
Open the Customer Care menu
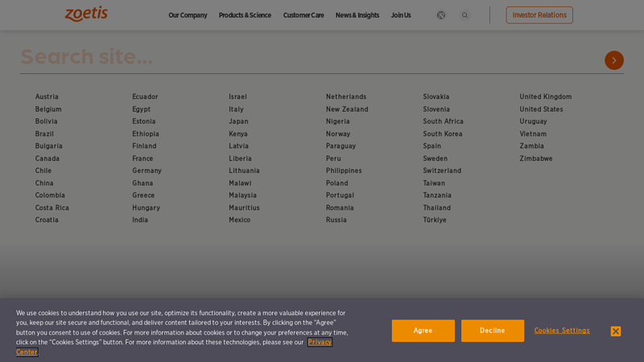click(303, 15)
